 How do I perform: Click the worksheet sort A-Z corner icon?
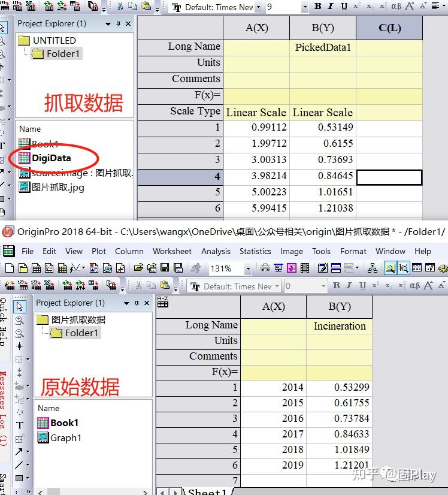163,302
